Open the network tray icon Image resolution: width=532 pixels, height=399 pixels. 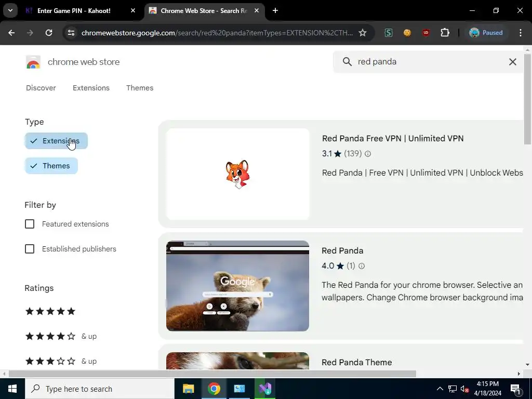[x=453, y=389]
